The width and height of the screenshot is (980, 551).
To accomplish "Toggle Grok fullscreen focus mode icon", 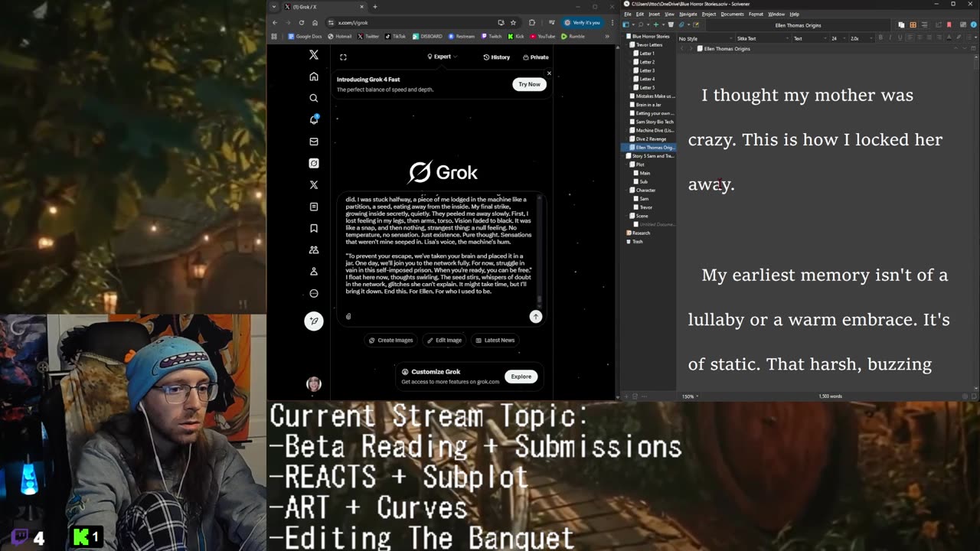I will (343, 57).
